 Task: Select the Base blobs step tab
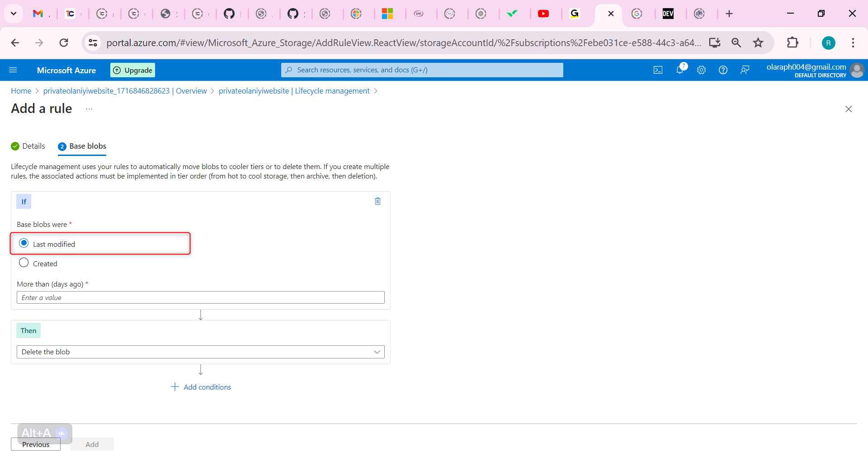tap(82, 146)
